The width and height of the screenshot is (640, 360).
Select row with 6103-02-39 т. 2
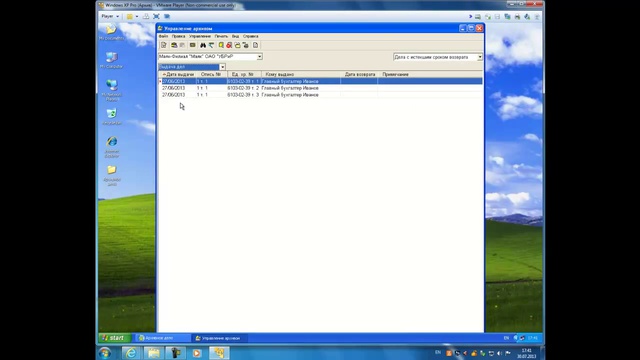(x=320, y=88)
